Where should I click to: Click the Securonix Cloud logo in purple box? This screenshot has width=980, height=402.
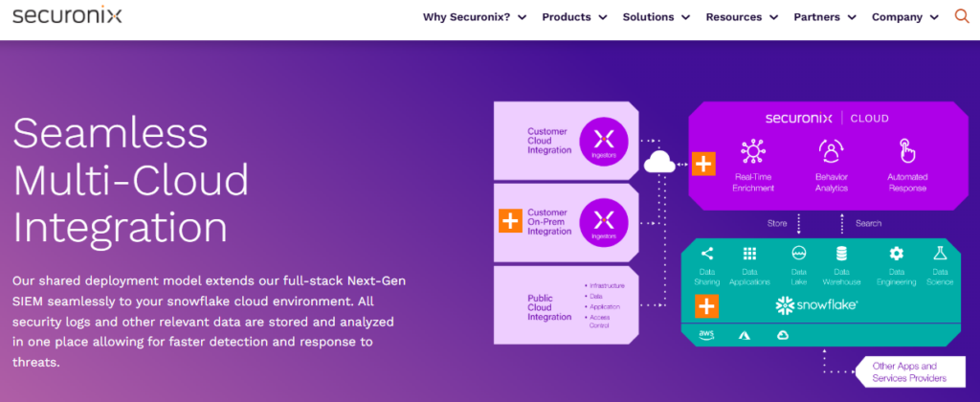827,118
